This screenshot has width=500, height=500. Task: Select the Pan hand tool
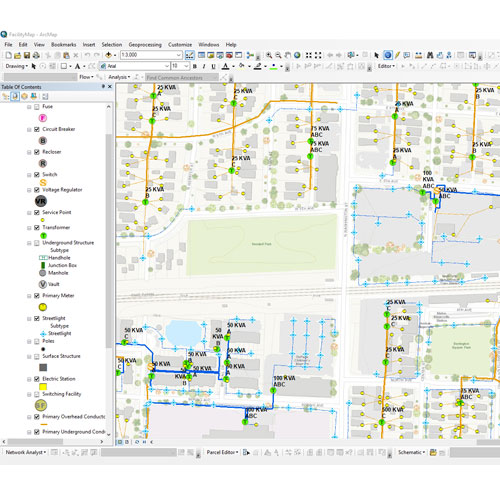(287, 55)
